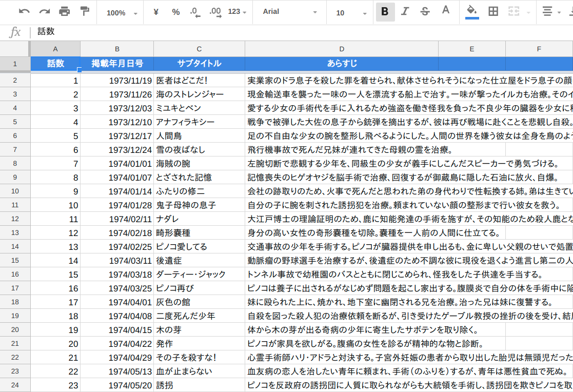The image size is (573, 392).
Task: Format as currency with the yen icon
Action: tap(156, 12)
